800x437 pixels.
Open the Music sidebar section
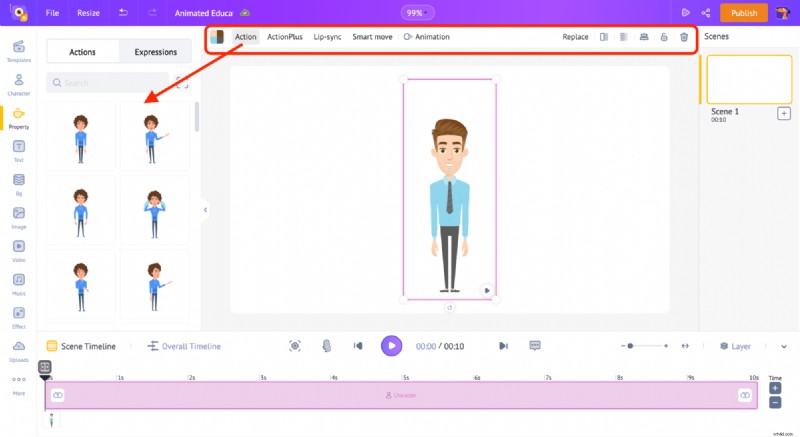tap(19, 285)
